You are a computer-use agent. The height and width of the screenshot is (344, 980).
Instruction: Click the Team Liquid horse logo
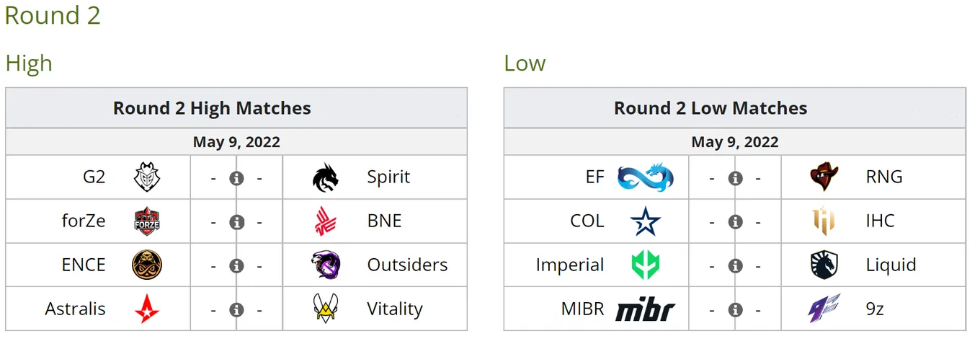point(824,265)
